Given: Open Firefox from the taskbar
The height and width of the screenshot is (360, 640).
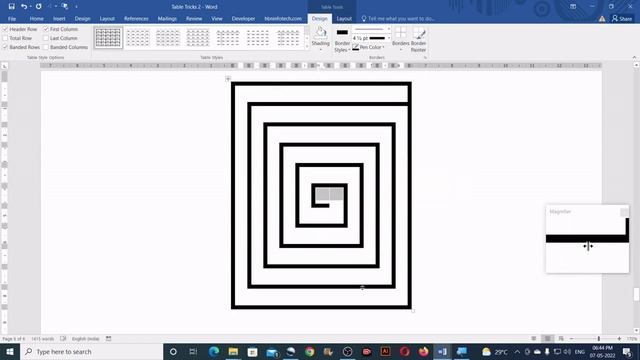Looking at the screenshot, I should point(423,351).
